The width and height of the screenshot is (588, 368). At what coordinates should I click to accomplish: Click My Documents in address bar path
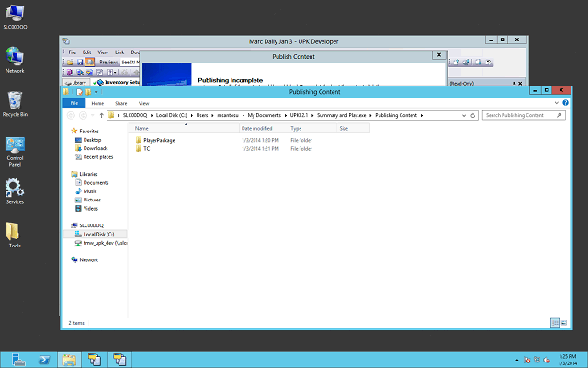(264, 115)
